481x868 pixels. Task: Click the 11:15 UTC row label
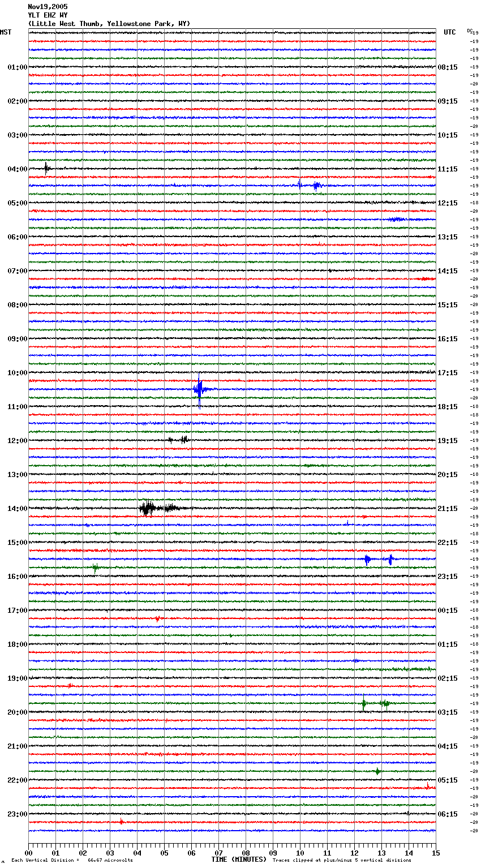(x=448, y=169)
